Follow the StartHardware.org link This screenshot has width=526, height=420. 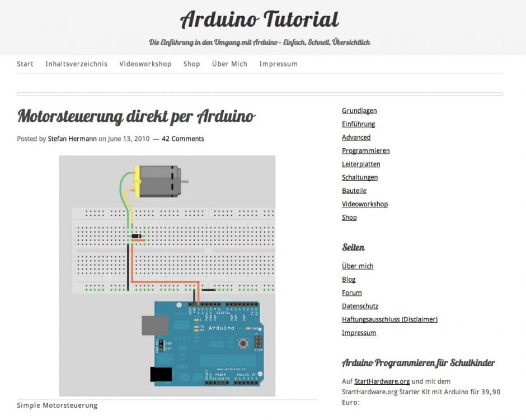click(x=382, y=381)
